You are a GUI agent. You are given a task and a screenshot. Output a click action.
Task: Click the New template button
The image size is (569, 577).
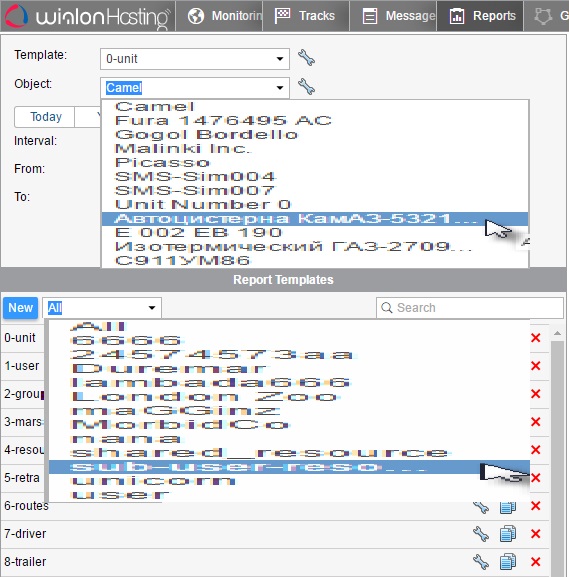click(21, 308)
